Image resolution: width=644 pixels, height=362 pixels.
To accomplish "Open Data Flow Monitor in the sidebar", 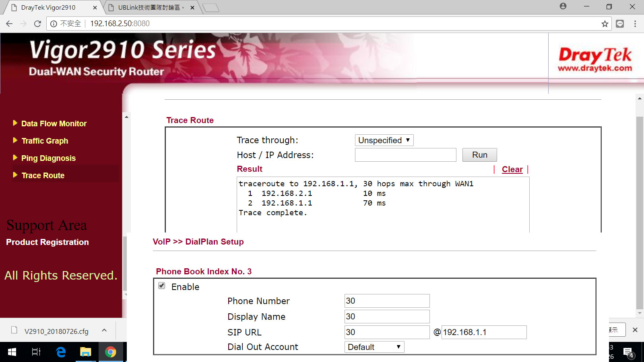I will point(54,123).
